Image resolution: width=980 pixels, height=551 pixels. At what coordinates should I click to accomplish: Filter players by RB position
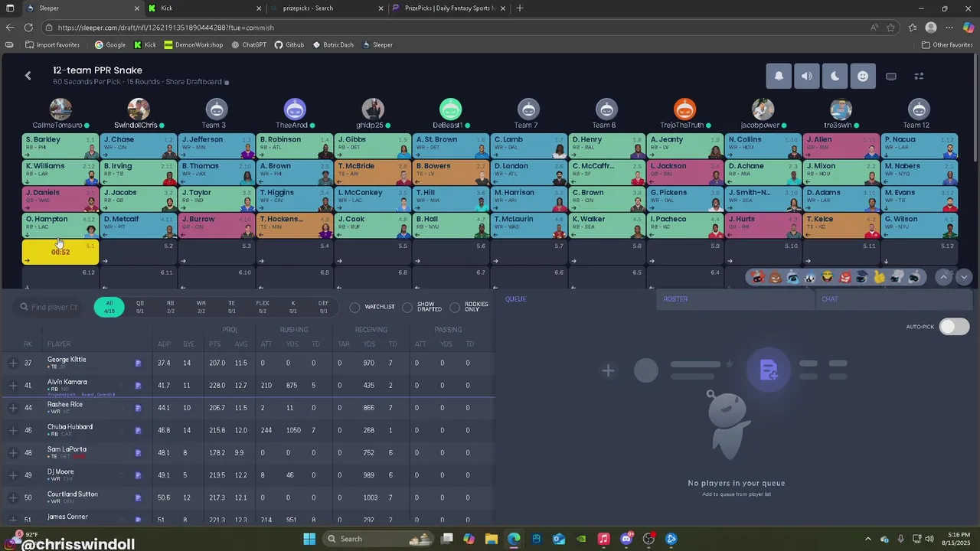pos(171,307)
